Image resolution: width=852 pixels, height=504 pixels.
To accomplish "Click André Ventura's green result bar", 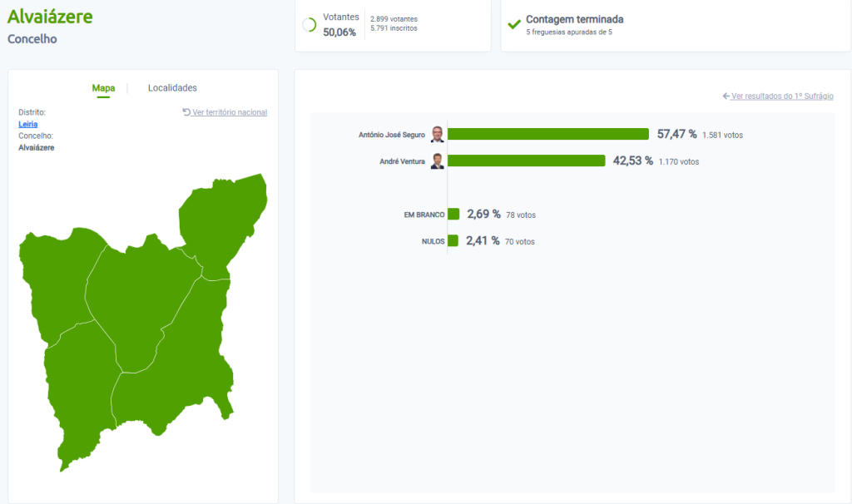I will point(527,161).
